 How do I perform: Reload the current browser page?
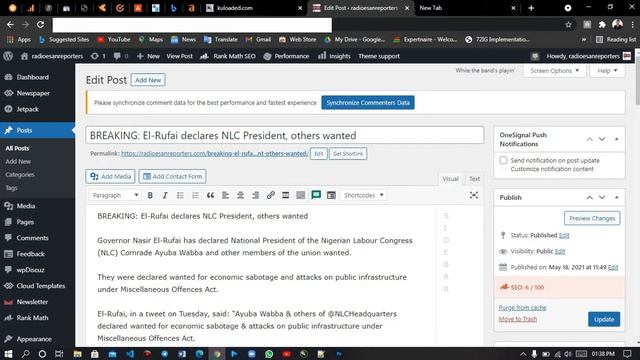pyautogui.click(x=40, y=25)
